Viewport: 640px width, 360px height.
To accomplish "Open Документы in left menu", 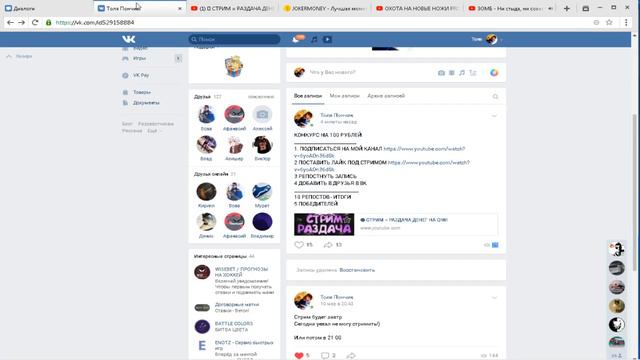I will tap(146, 103).
